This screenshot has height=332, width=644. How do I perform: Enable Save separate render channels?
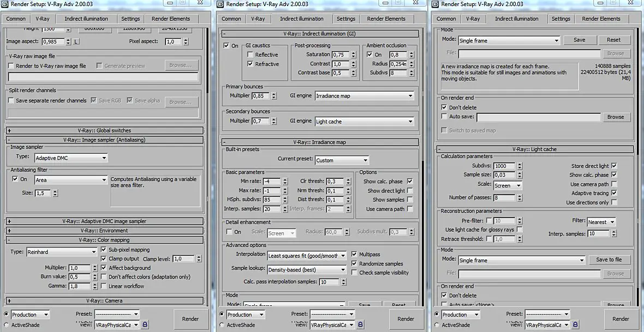coord(11,100)
